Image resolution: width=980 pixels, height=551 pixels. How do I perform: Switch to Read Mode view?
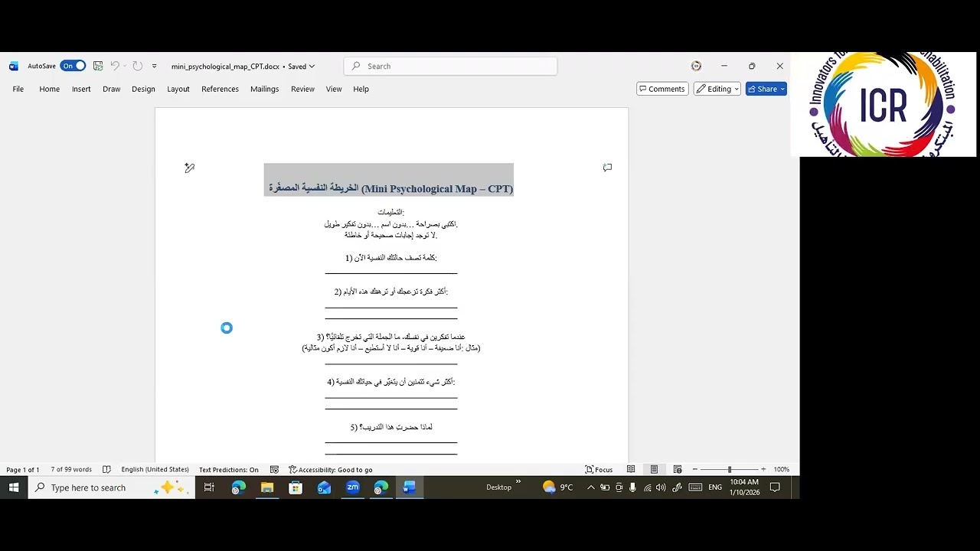pos(631,469)
